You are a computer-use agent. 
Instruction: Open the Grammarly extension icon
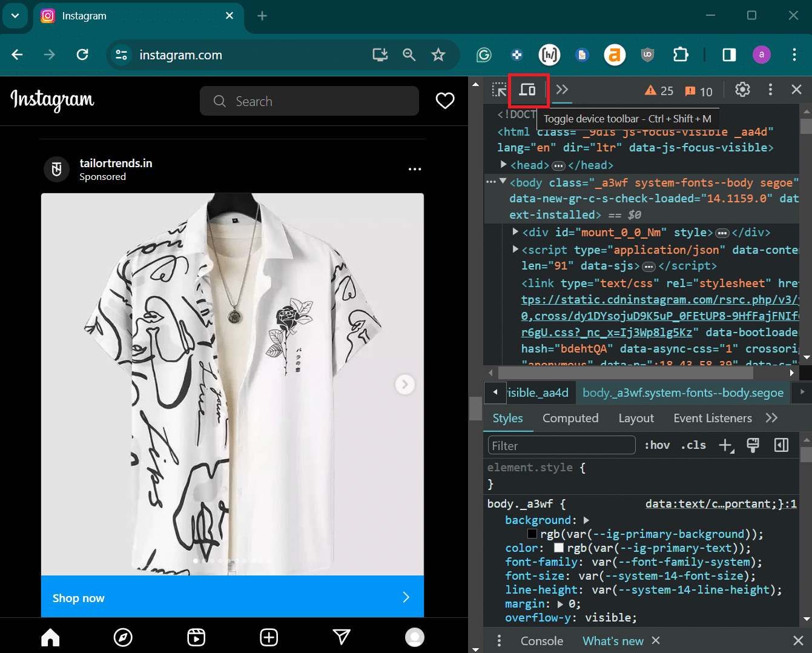point(484,55)
